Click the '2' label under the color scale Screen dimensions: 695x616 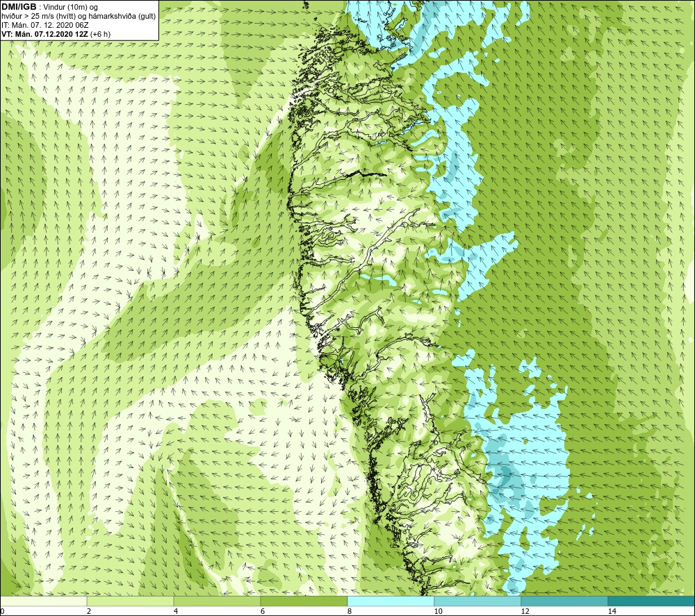click(x=89, y=611)
